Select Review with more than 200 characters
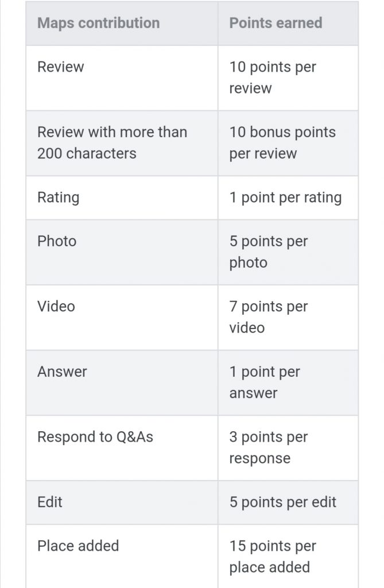Viewport: 384px width, 588px height. pyautogui.click(x=112, y=142)
